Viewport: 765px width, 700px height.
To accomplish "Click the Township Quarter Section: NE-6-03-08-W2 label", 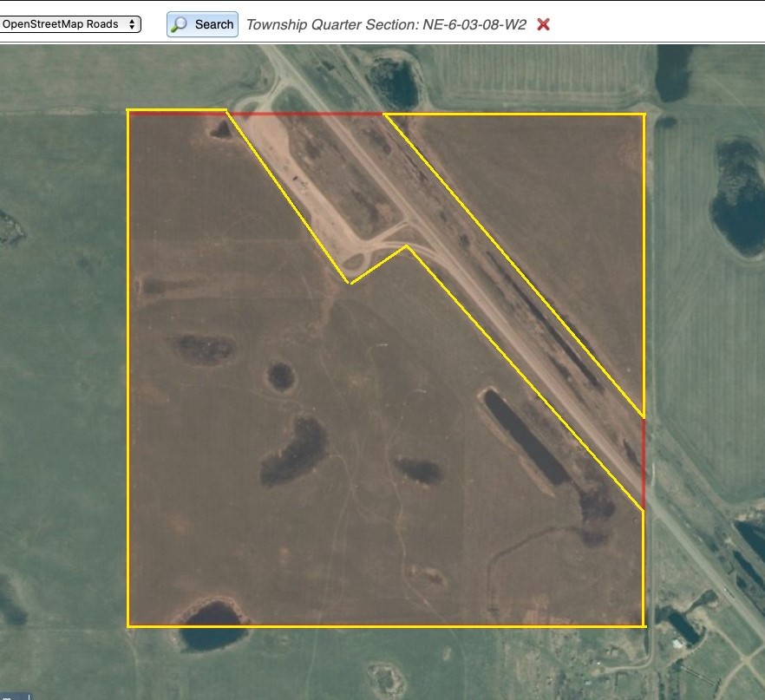I will pos(386,25).
